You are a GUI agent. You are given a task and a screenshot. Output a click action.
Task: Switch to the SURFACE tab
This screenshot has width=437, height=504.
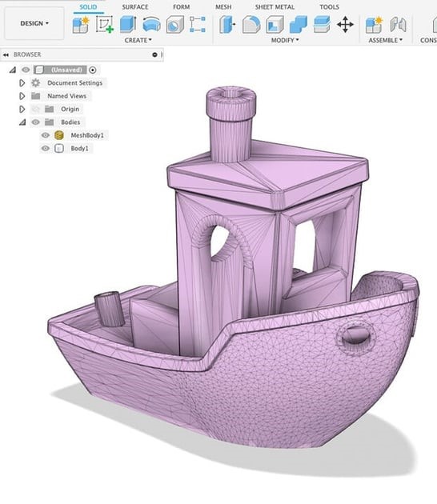point(135,7)
